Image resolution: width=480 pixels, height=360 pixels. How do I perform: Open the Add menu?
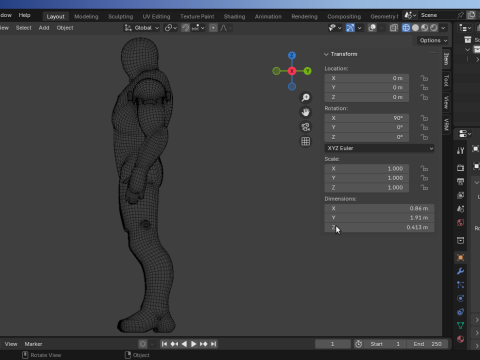point(44,28)
